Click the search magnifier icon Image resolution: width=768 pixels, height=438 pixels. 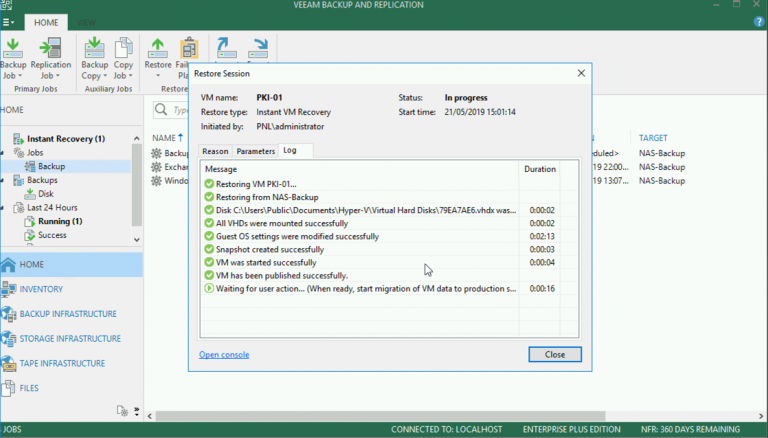[161, 110]
